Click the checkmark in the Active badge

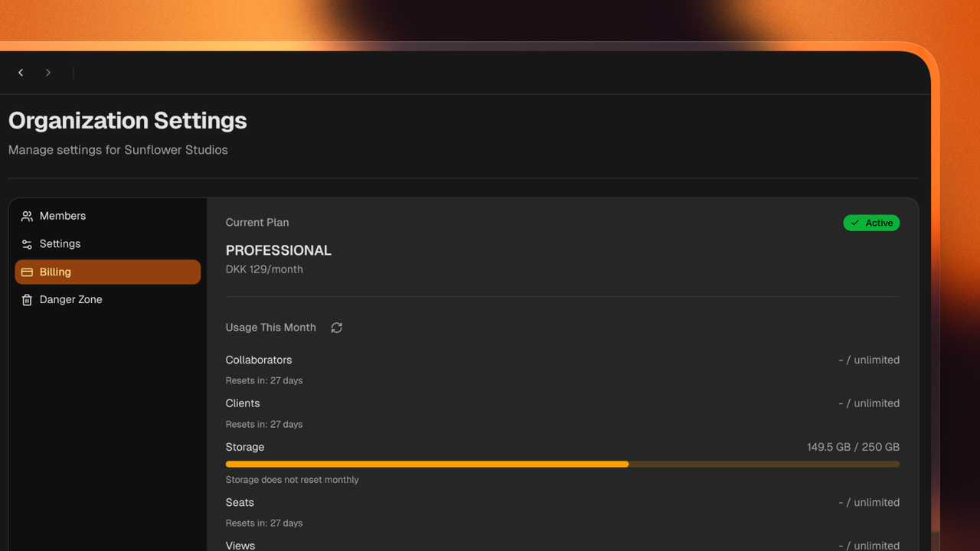click(x=855, y=223)
